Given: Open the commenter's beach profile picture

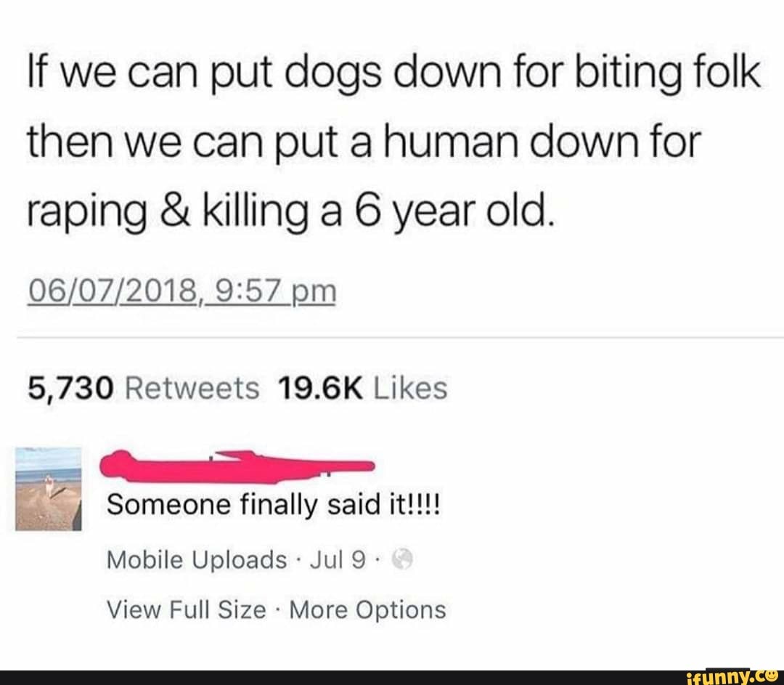Looking at the screenshot, I should [x=49, y=489].
